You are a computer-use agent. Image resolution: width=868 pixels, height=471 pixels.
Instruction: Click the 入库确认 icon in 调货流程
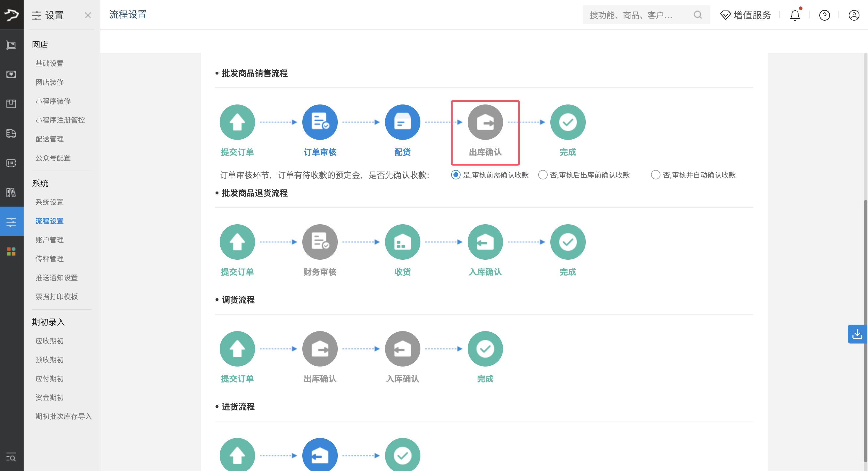tap(402, 348)
